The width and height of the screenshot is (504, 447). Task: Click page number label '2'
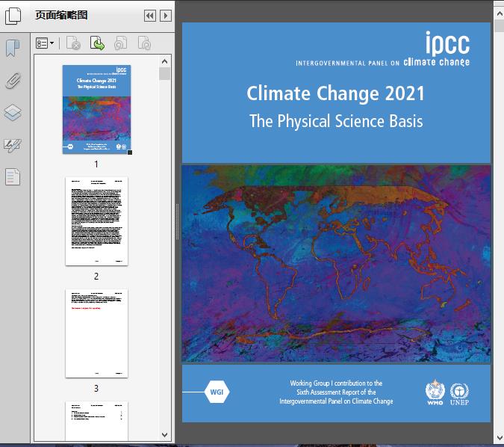(96, 276)
